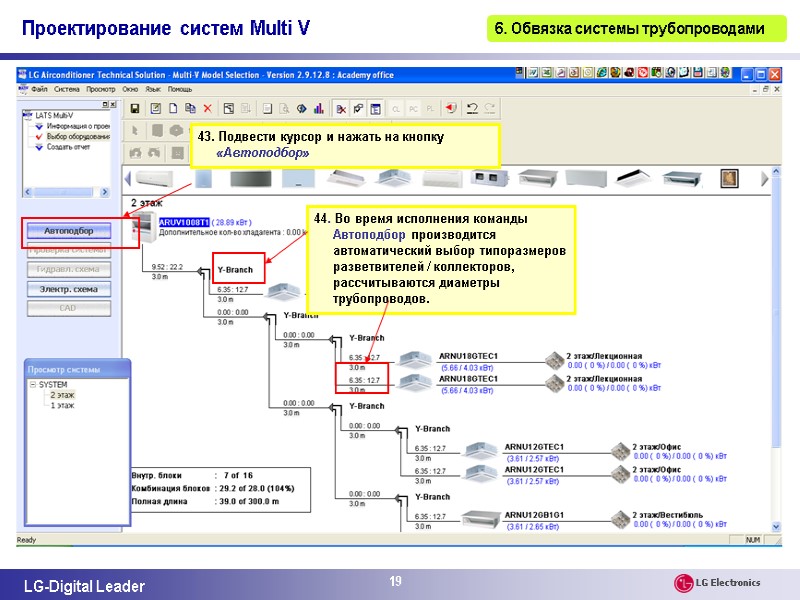Click the ducted unit icon beside ARNU12GB1G1
This screenshot has height=600, width=800.
[x=481, y=519]
